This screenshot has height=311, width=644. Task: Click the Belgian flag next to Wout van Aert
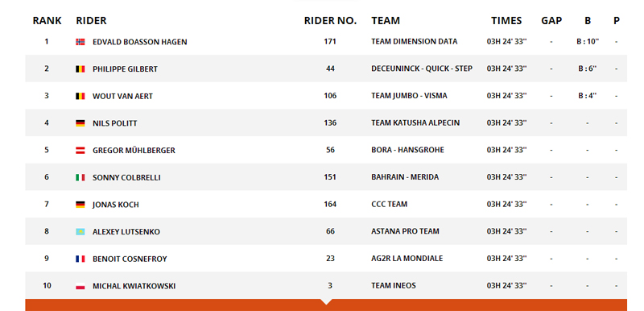click(80, 96)
